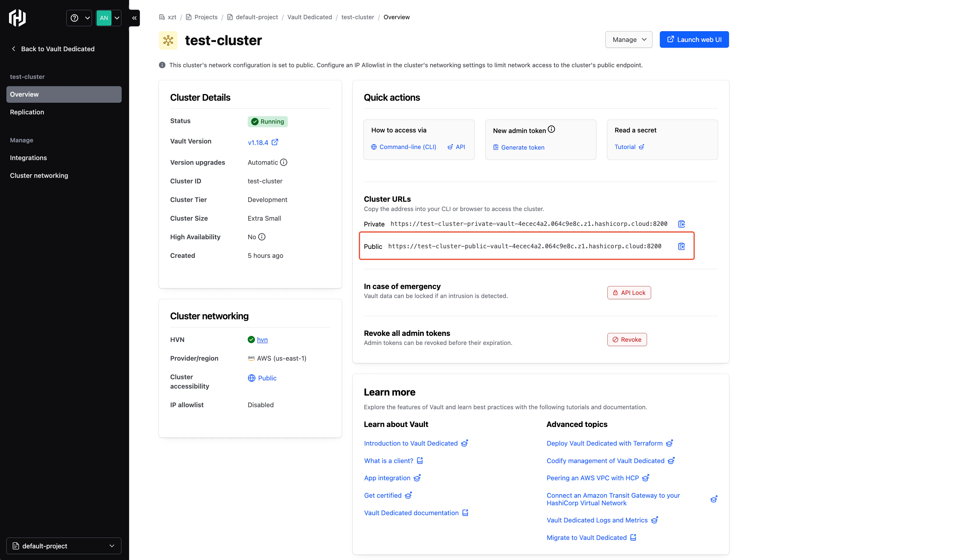Click the Projects breadcrumb
This screenshot has height=560, width=975.
click(201, 17)
